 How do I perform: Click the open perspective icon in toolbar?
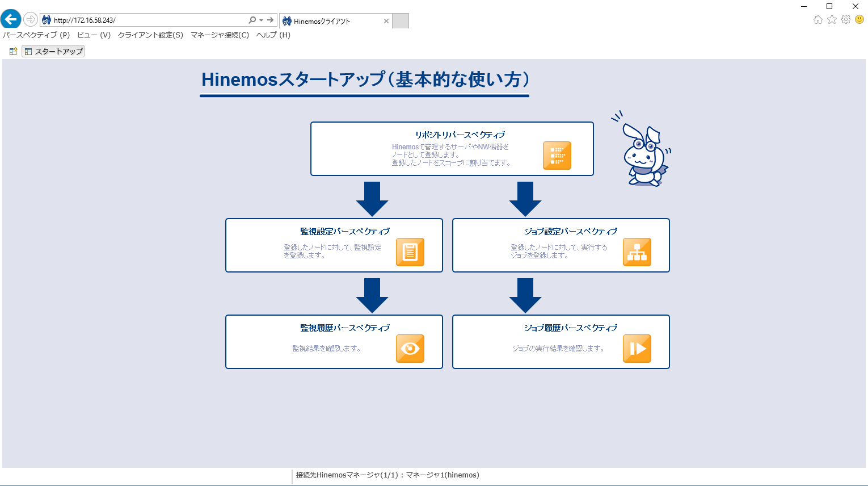click(x=13, y=51)
